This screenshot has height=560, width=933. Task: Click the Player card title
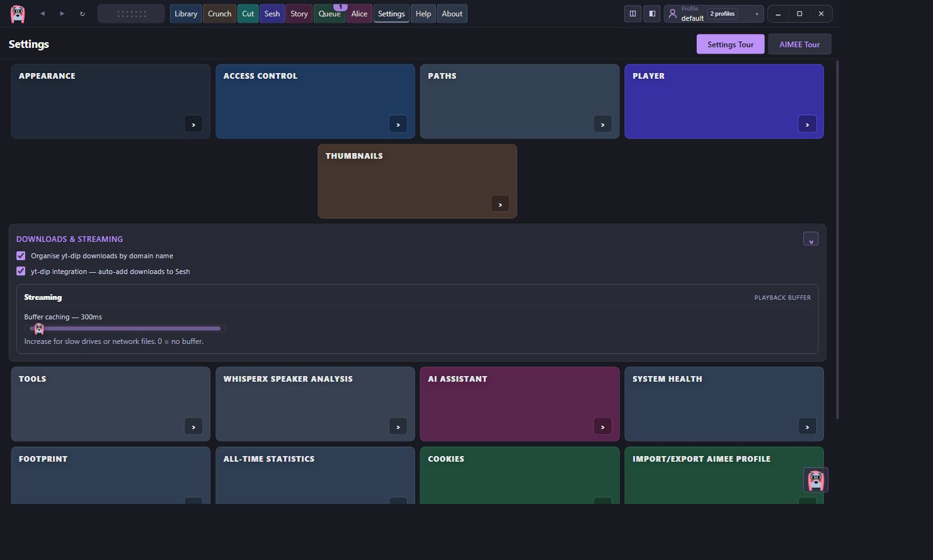point(648,76)
